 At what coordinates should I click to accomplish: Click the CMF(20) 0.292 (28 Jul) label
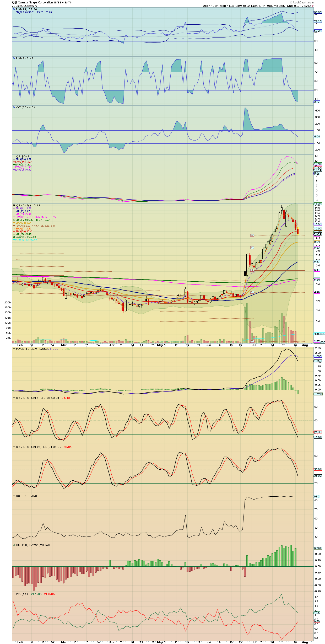33,545
